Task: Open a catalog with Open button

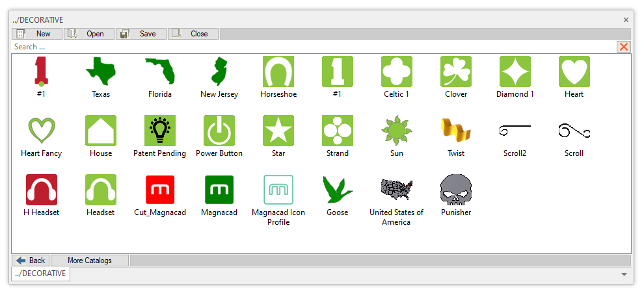Action: click(89, 34)
